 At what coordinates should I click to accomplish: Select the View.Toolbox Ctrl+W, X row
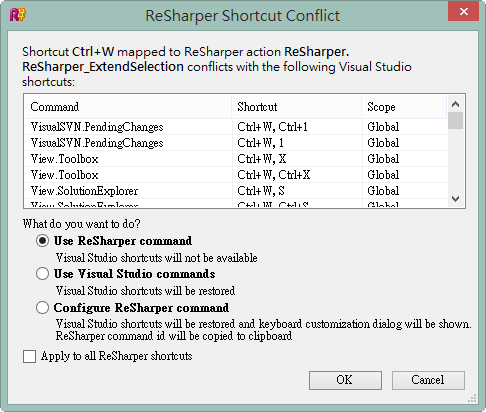click(236, 159)
